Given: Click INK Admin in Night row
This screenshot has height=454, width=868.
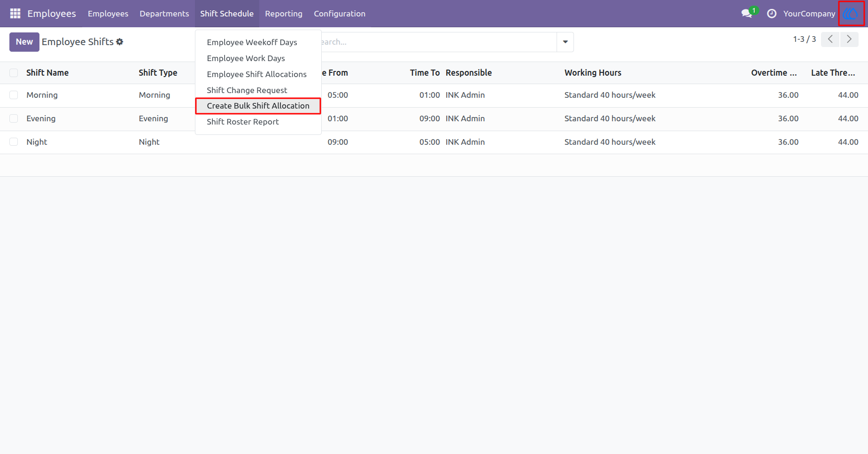Looking at the screenshot, I should click(465, 142).
